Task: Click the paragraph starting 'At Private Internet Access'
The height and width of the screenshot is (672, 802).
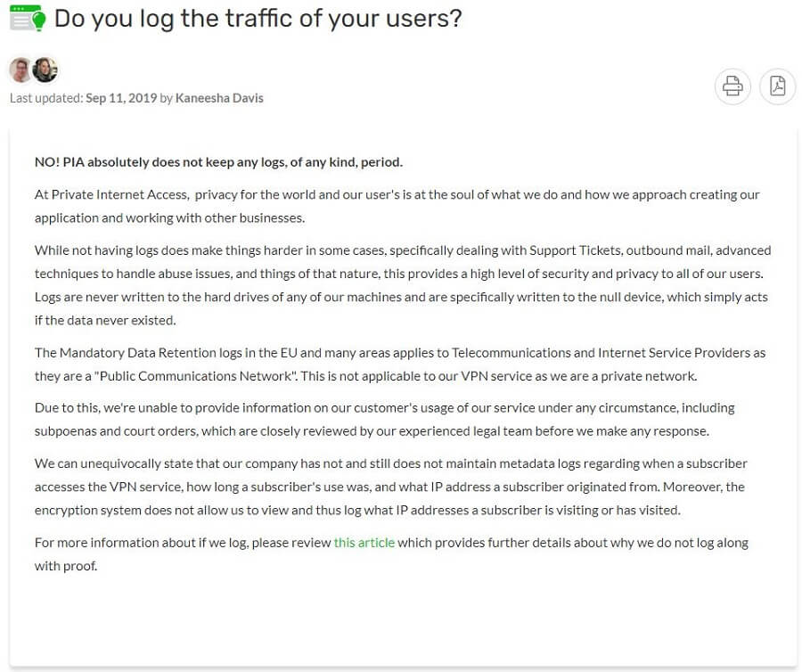Action: click(397, 206)
